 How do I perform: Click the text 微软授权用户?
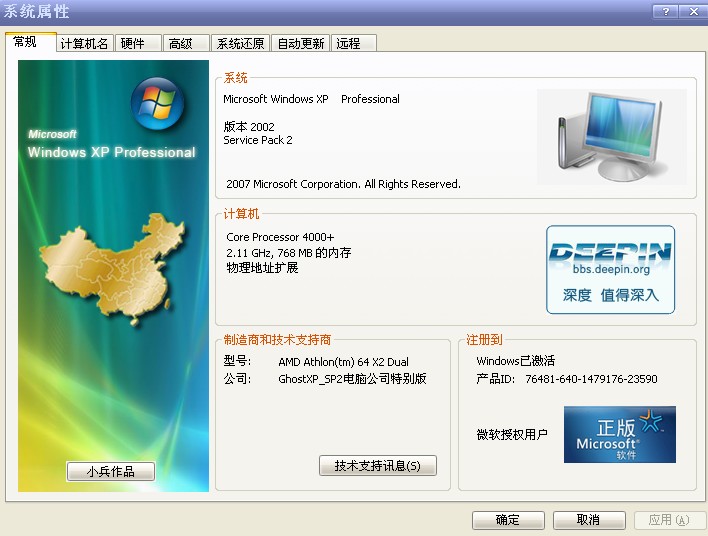point(512,434)
